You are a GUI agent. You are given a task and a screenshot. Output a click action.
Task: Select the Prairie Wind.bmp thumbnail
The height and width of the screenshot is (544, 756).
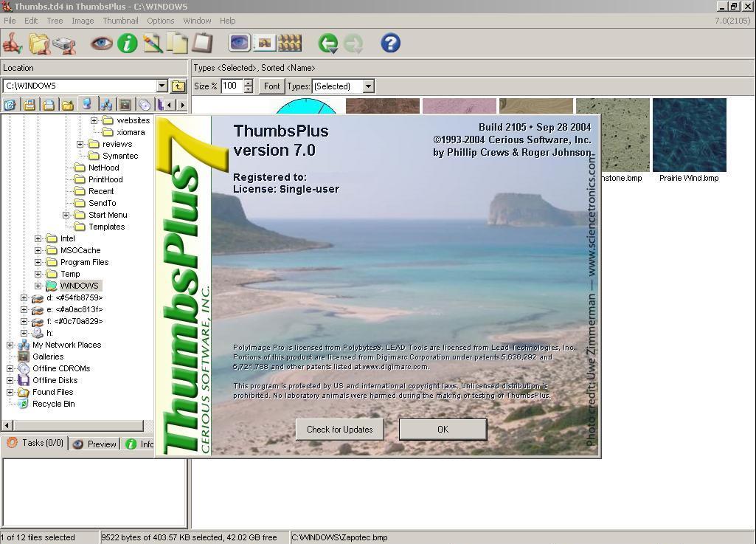point(690,136)
